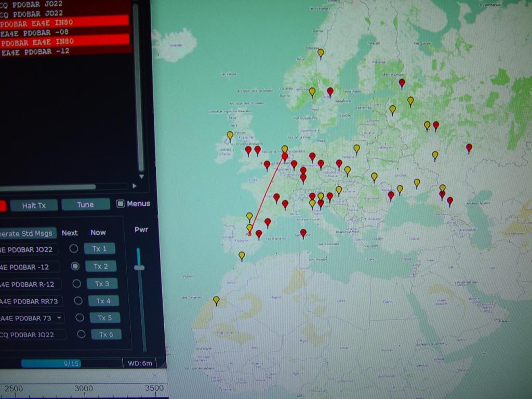Click the Tx 2 message field ending in -12
Screen dimensions: 532x399
tap(30, 267)
